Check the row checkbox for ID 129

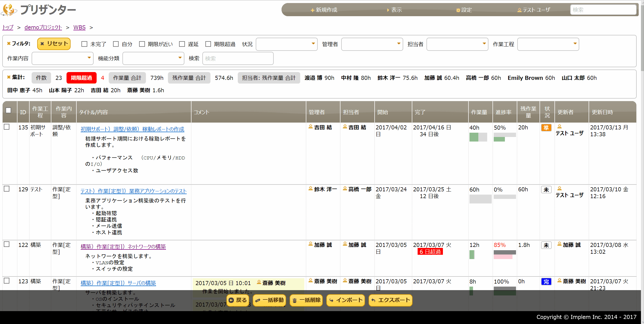7,189
